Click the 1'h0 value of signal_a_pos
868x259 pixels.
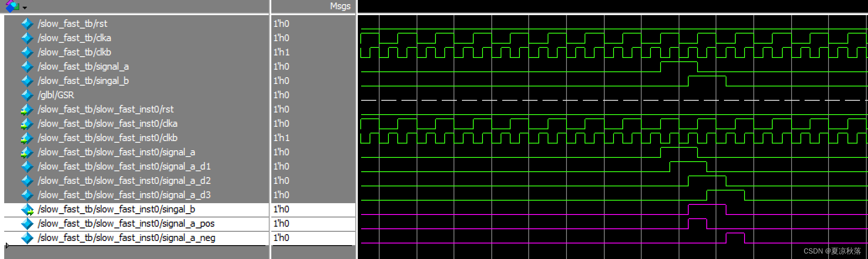tap(281, 224)
